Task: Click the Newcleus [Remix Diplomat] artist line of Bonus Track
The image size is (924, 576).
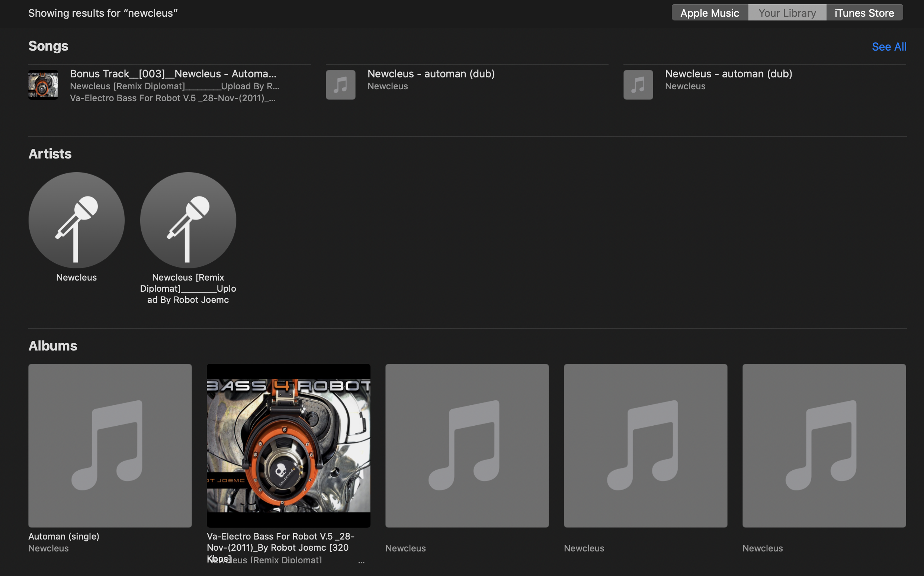Action: 175,86
